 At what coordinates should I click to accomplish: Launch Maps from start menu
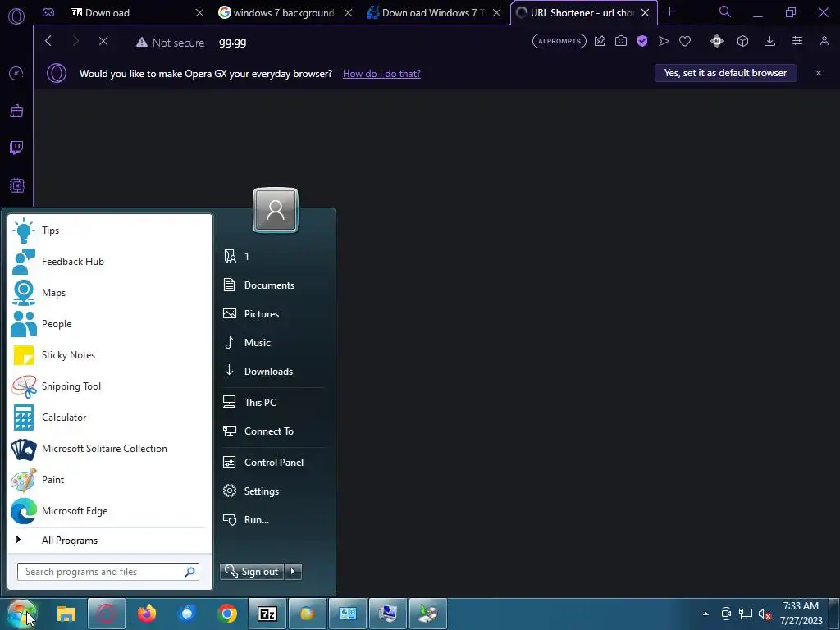109,293
